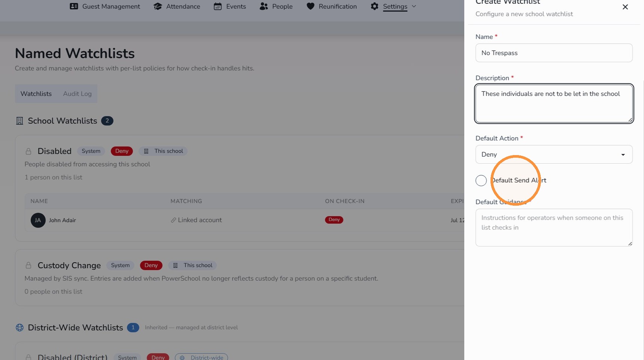Click the School Watchlists building icon
Viewport: 644px width, 360px height.
[19, 121]
